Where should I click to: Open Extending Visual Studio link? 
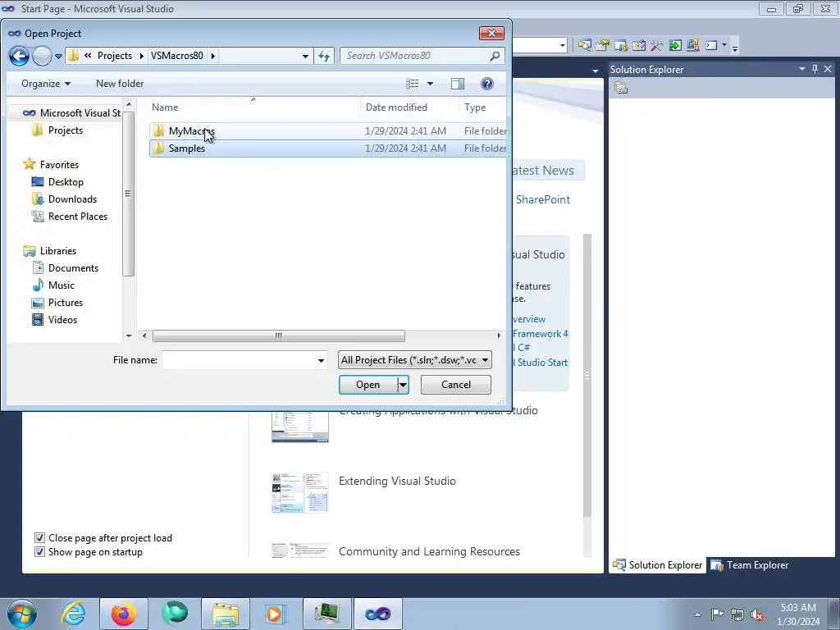click(x=397, y=481)
